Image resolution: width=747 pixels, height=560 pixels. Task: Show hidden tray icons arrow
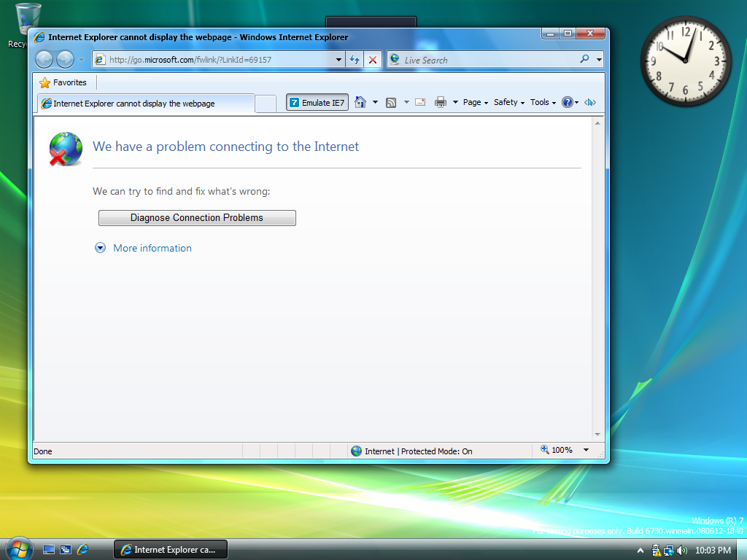pyautogui.click(x=640, y=550)
